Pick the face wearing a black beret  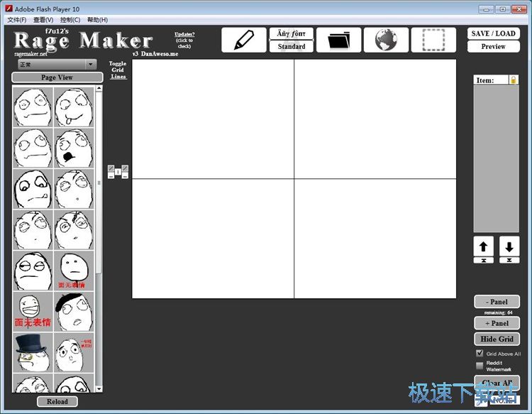click(74, 312)
